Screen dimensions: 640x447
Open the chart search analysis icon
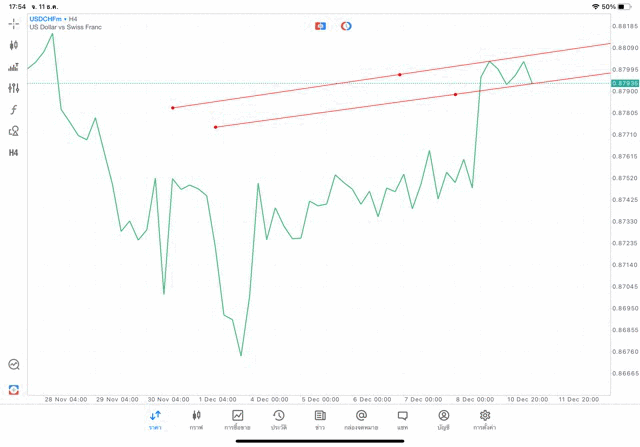[14, 365]
